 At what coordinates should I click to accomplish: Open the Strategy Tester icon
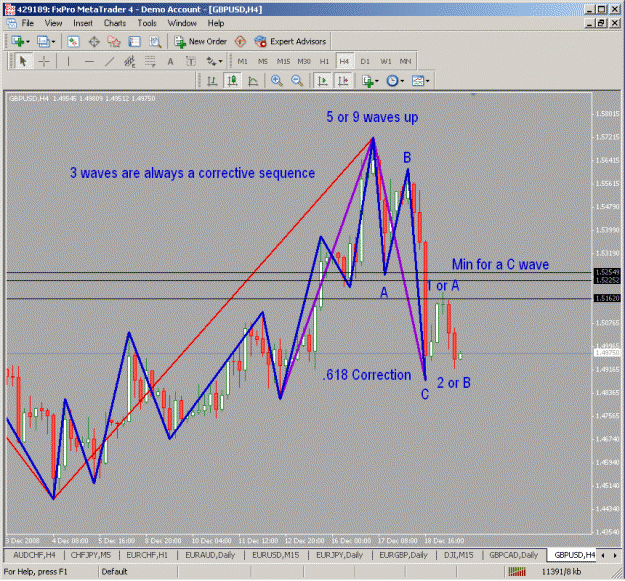155,41
